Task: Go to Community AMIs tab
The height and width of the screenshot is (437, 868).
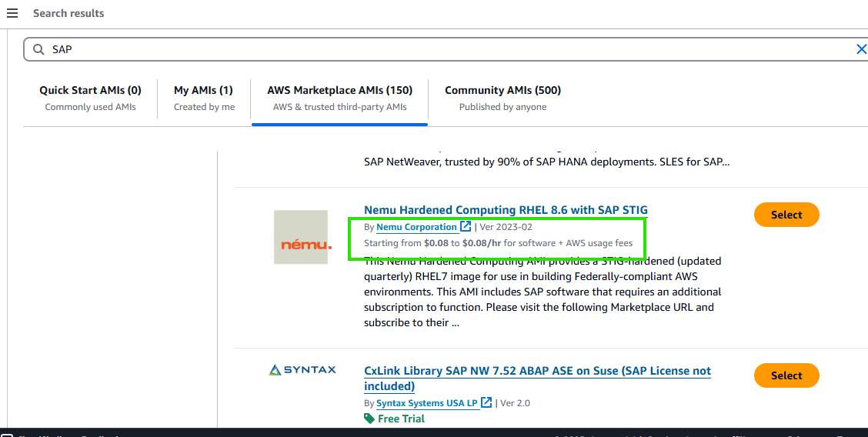Action: 502,98
